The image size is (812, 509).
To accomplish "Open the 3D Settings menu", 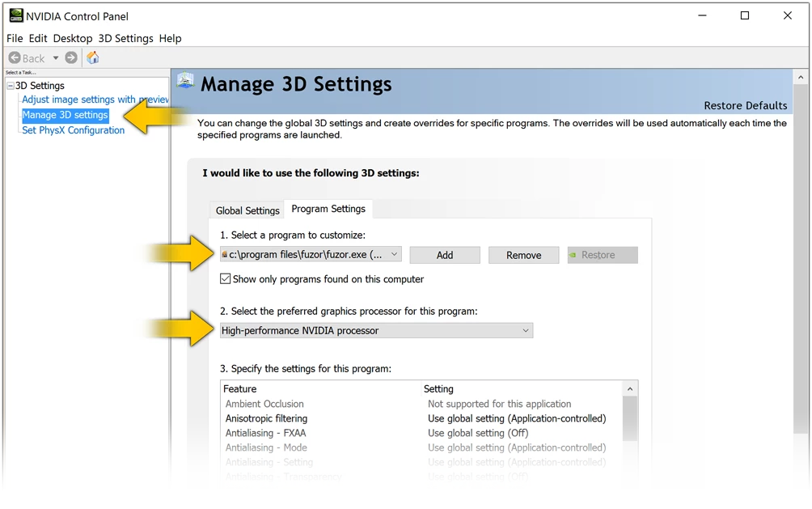I will click(126, 38).
